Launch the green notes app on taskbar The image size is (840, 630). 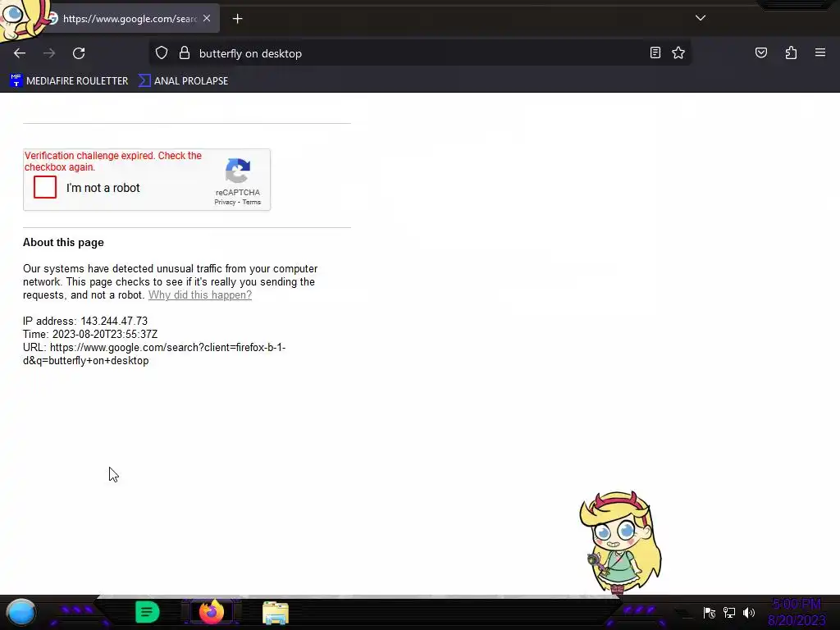tap(148, 612)
